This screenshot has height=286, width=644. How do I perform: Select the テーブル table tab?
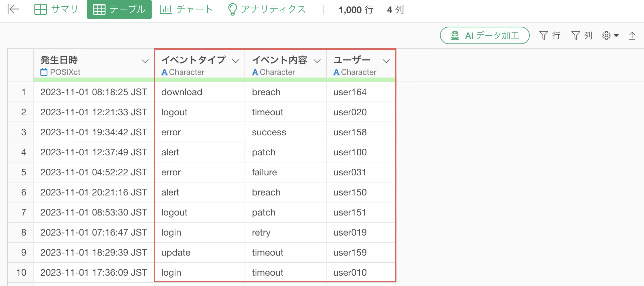119,10
